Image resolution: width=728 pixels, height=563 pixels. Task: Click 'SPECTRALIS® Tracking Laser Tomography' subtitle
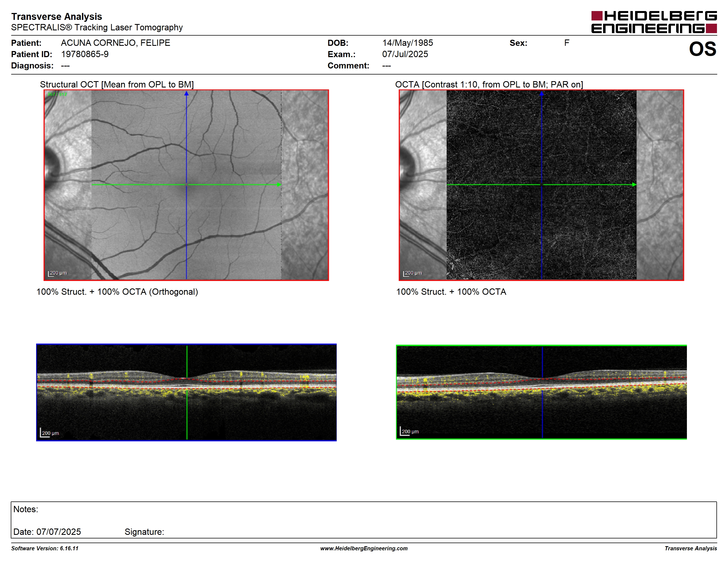click(x=97, y=27)
